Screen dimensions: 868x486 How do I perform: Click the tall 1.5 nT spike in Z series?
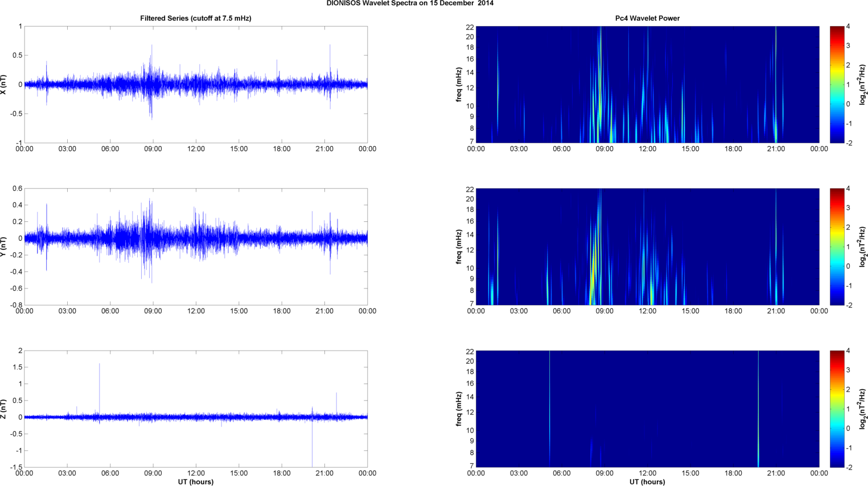[100, 390]
